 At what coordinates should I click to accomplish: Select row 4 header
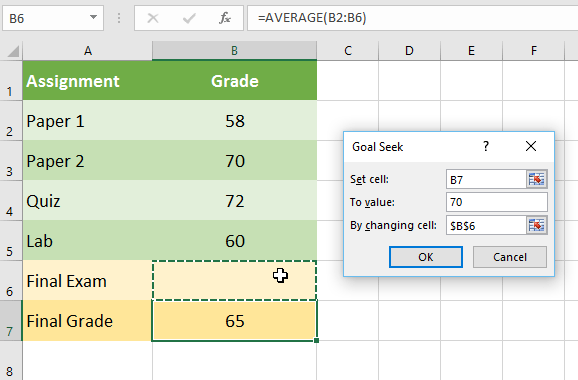[x=11, y=201]
